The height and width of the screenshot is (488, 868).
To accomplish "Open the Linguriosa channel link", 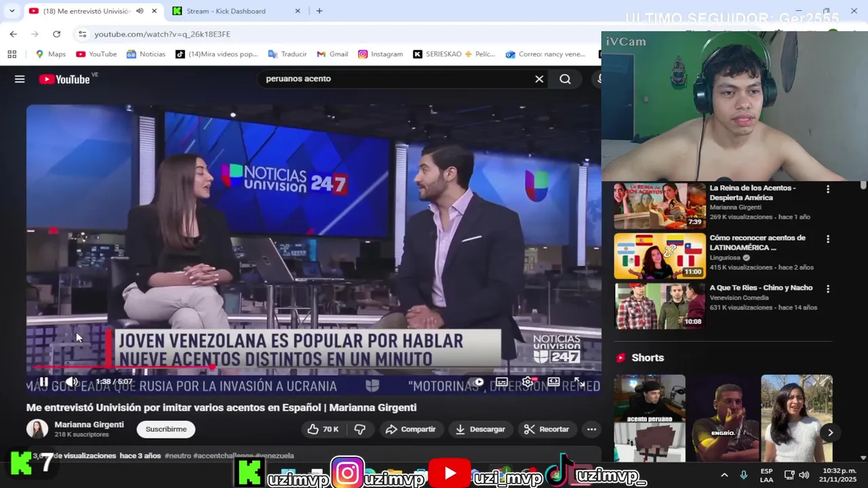I will [725, 258].
